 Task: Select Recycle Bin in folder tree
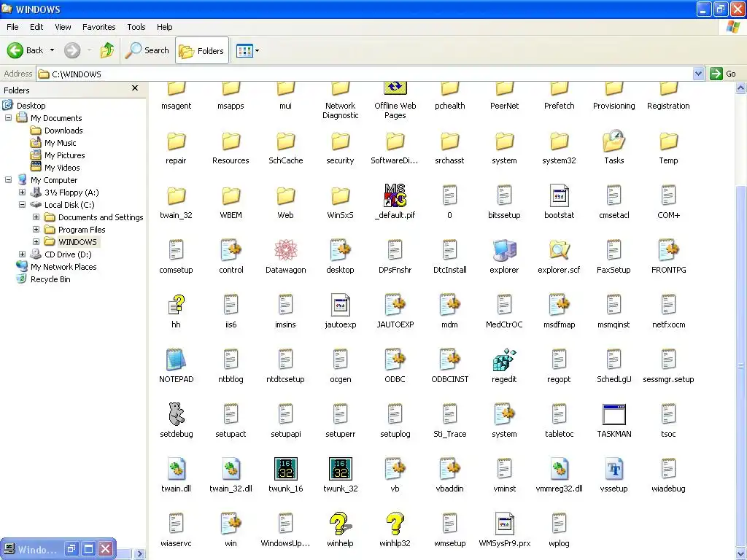tap(50, 279)
